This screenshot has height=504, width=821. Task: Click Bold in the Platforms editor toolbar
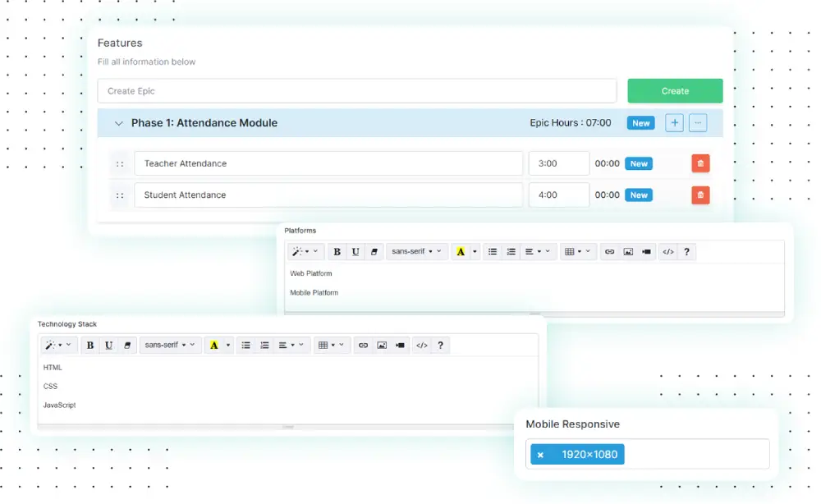tap(337, 252)
